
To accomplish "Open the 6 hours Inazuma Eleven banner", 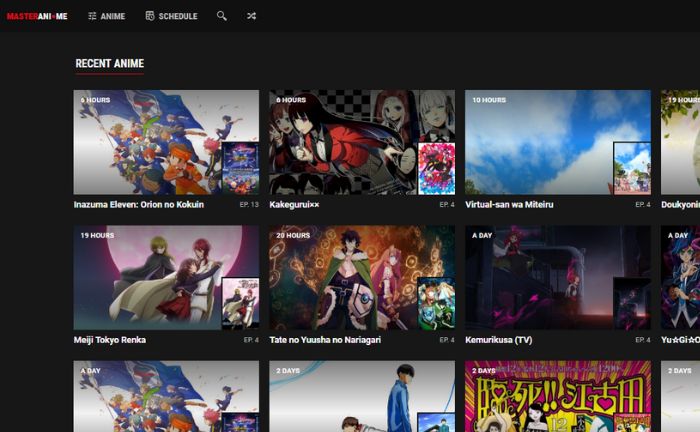I will (166, 142).
